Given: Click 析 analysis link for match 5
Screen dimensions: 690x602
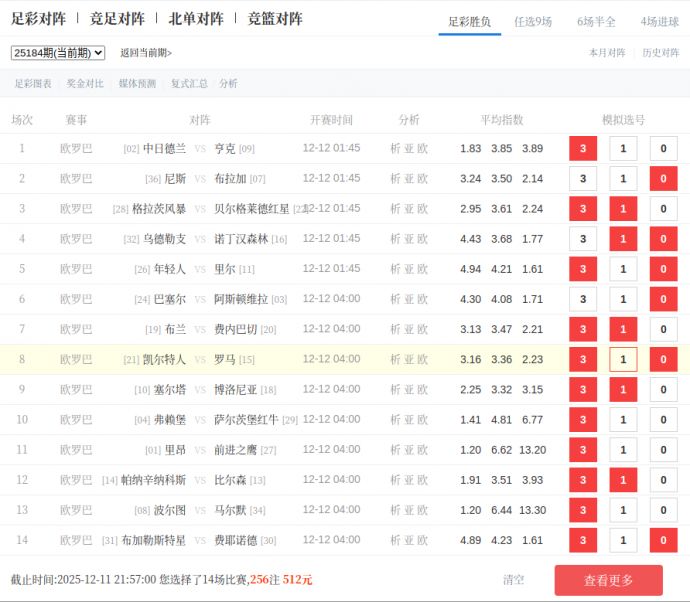Looking at the screenshot, I should (395, 269).
